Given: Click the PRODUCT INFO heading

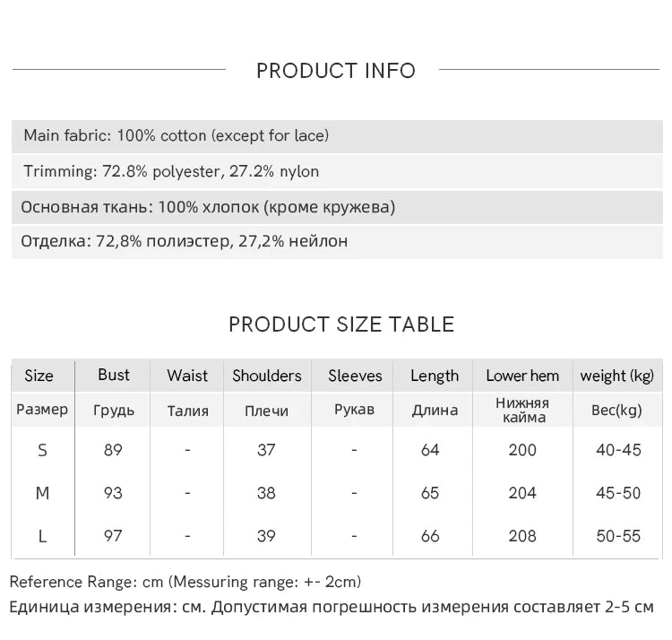Looking at the screenshot, I should 336,71.
